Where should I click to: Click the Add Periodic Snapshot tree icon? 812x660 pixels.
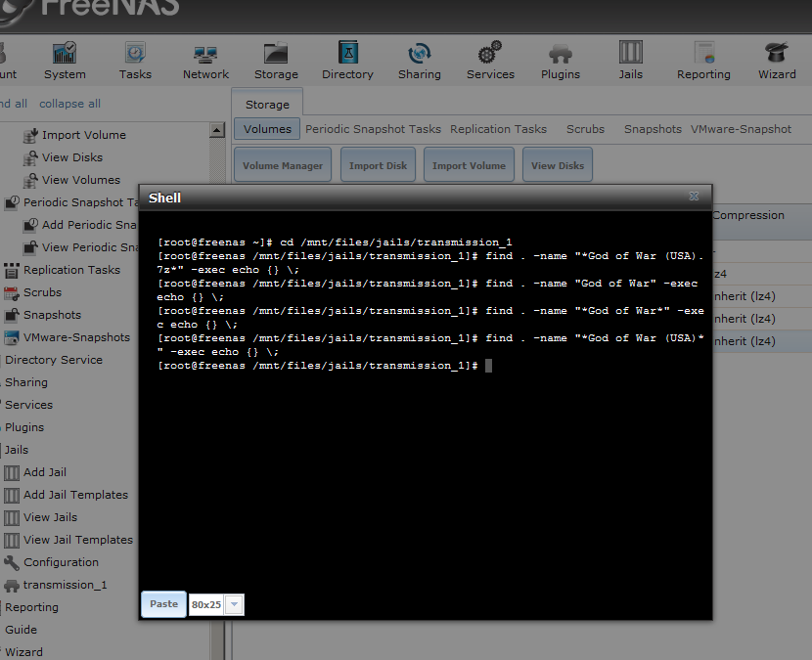click(x=30, y=225)
